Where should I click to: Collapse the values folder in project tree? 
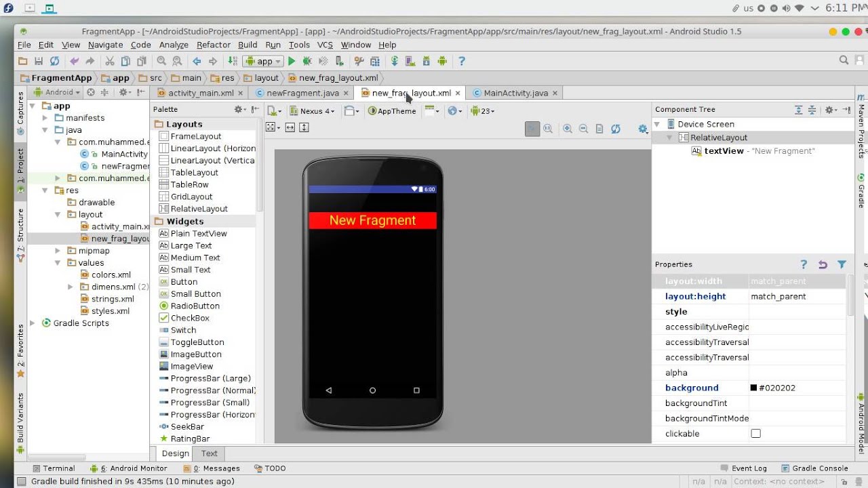pos(58,263)
